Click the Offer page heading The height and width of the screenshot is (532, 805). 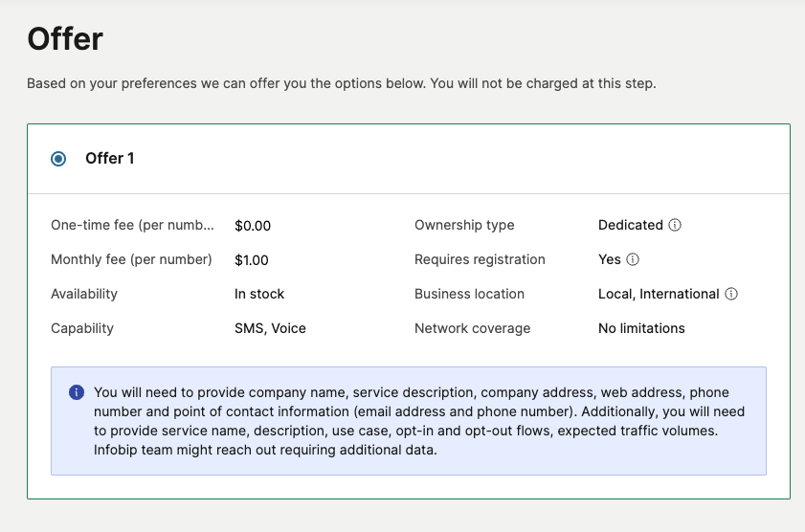[x=65, y=39]
